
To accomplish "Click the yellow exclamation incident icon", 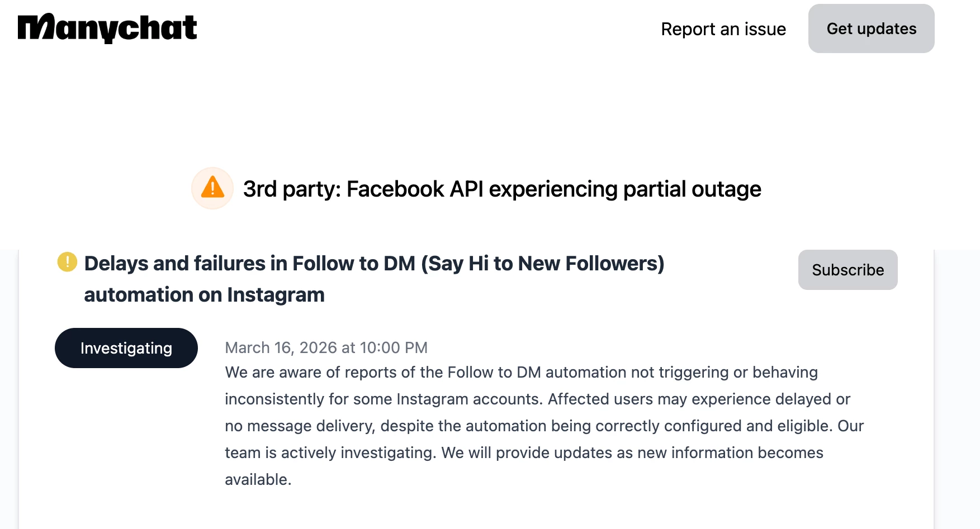I will coord(67,261).
